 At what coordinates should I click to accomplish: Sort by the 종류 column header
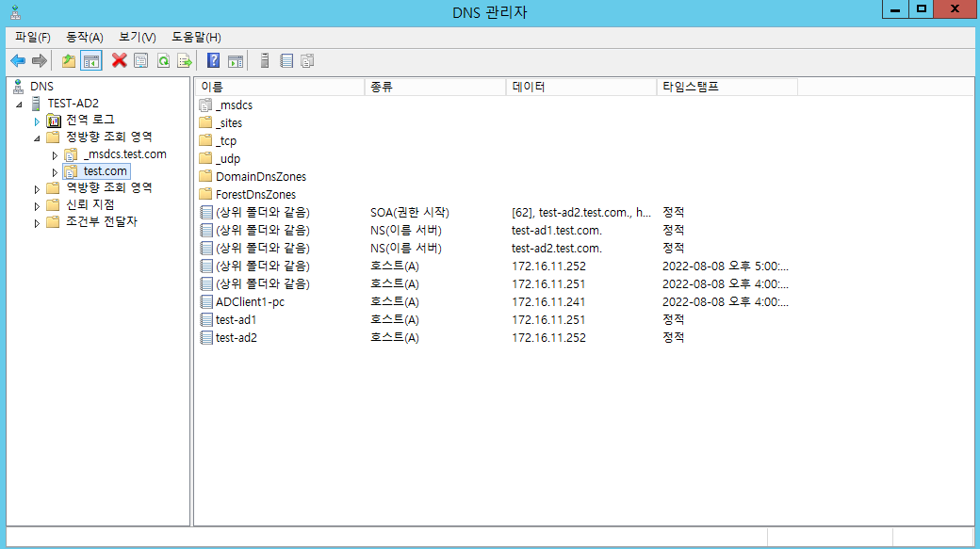click(x=435, y=87)
